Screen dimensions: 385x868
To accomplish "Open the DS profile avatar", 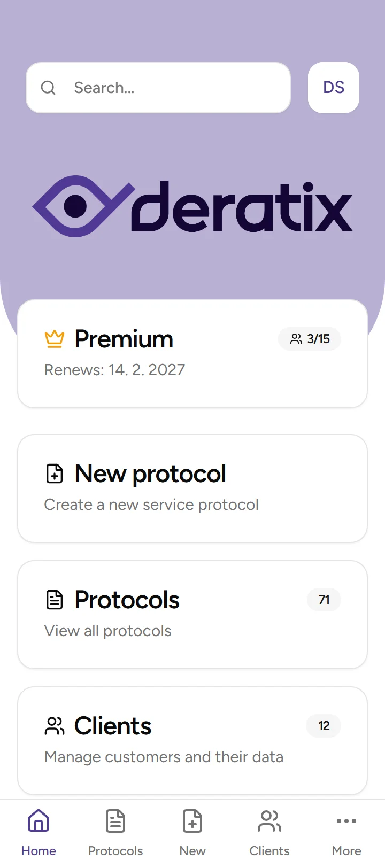I will (x=334, y=88).
